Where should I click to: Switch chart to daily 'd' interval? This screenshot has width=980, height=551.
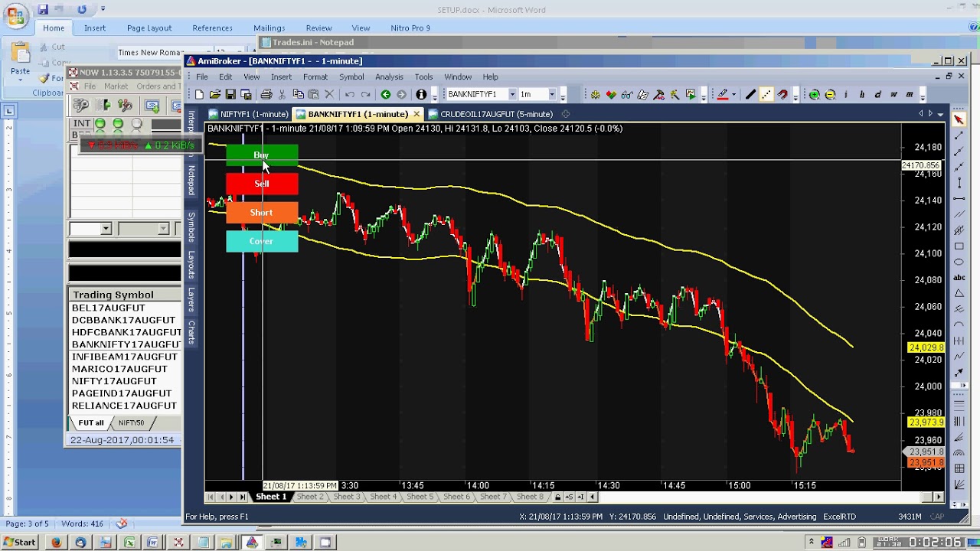pyautogui.click(x=877, y=94)
